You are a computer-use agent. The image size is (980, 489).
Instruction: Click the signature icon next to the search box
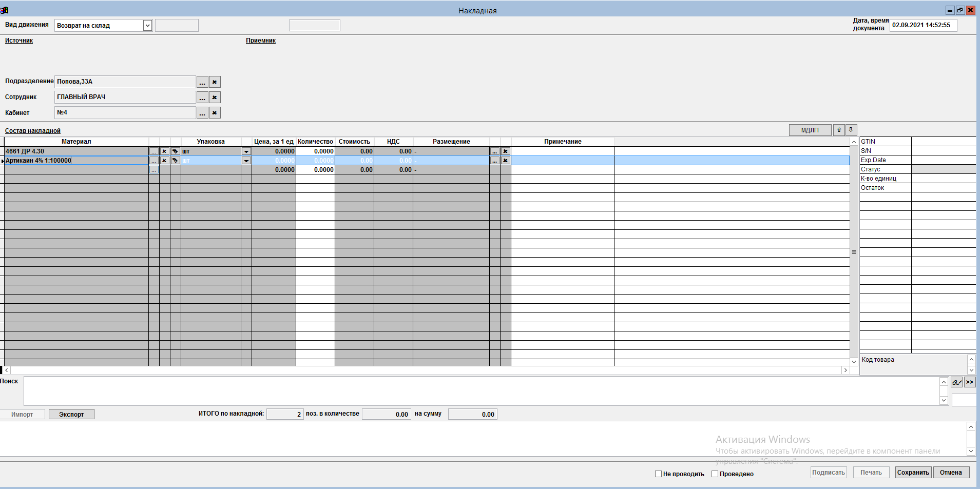[x=956, y=382]
